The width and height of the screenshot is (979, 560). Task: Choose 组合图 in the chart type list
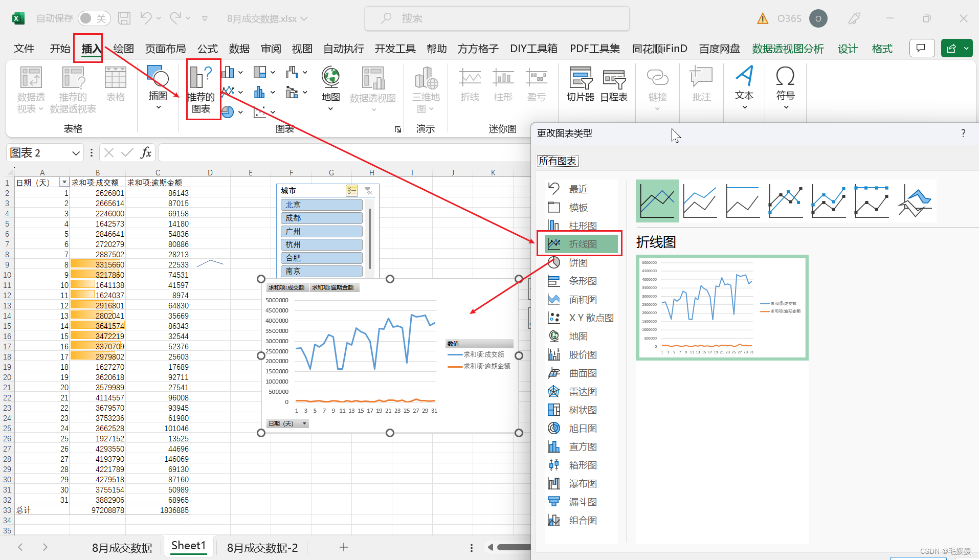click(582, 520)
